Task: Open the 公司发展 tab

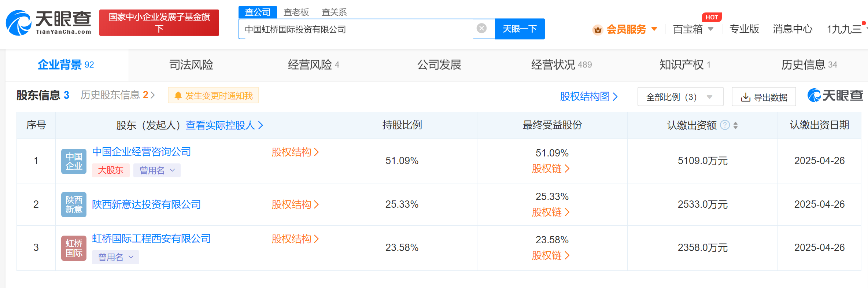Action: click(x=439, y=65)
